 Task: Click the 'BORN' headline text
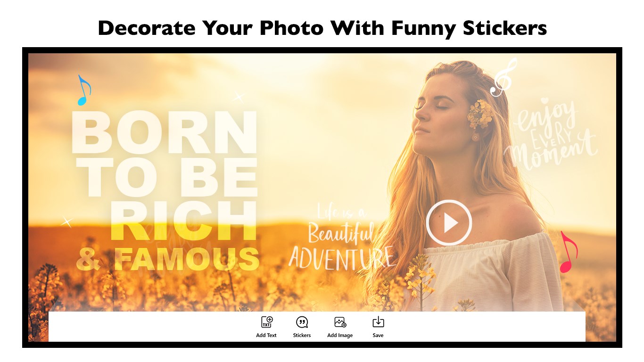point(165,132)
